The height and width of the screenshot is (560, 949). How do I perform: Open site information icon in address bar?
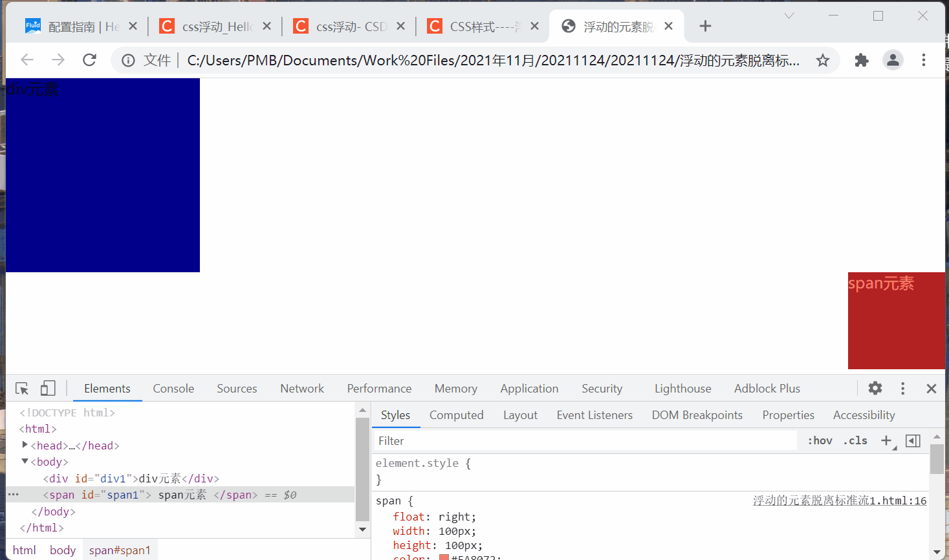pyautogui.click(x=128, y=60)
